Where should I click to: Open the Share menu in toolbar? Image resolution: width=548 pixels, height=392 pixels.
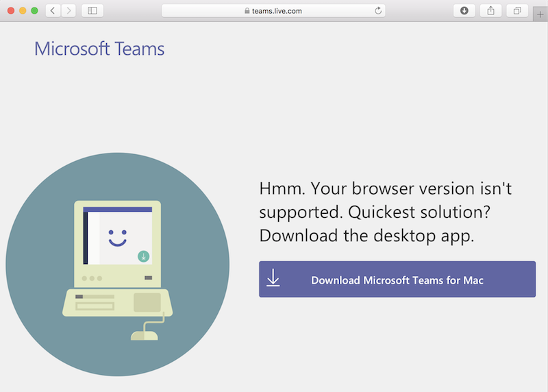coord(490,11)
